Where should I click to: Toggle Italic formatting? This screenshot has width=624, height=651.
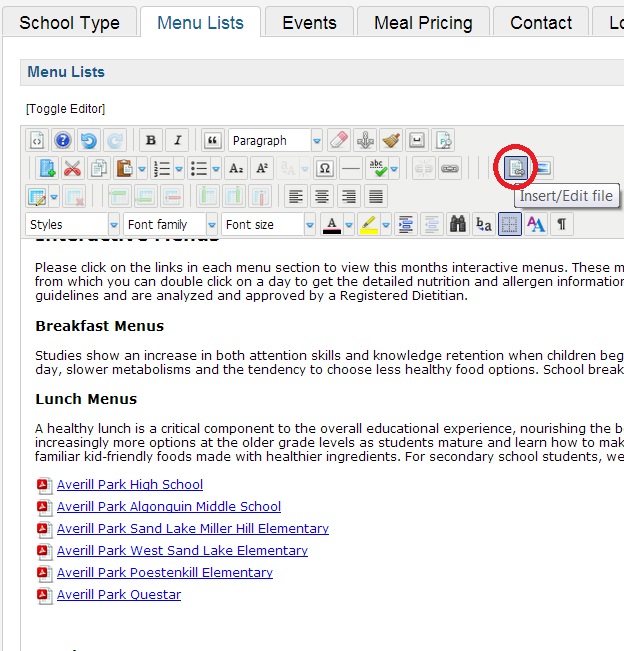pyautogui.click(x=177, y=141)
